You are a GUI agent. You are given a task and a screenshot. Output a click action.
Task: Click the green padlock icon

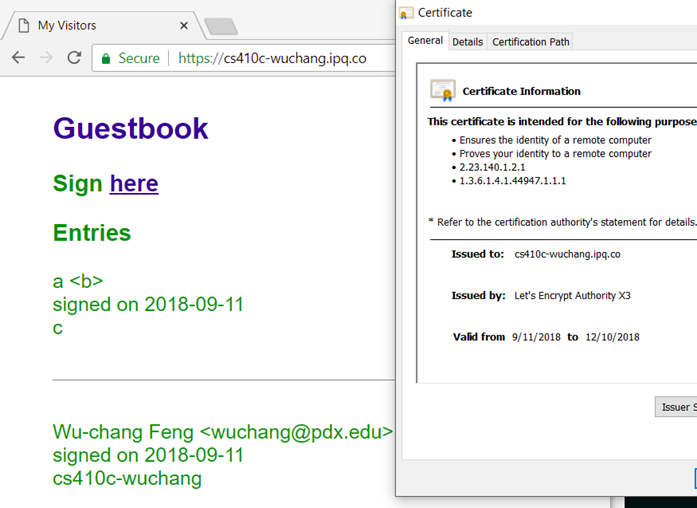(106, 59)
